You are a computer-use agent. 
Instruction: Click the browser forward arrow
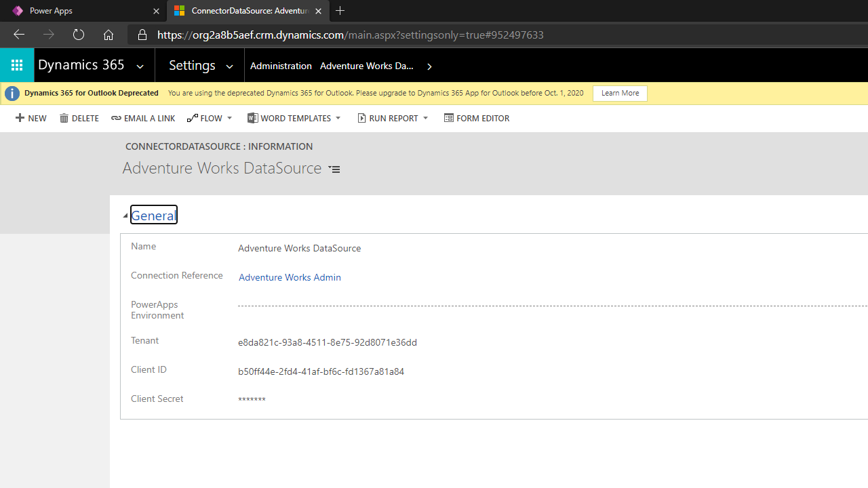coord(49,35)
